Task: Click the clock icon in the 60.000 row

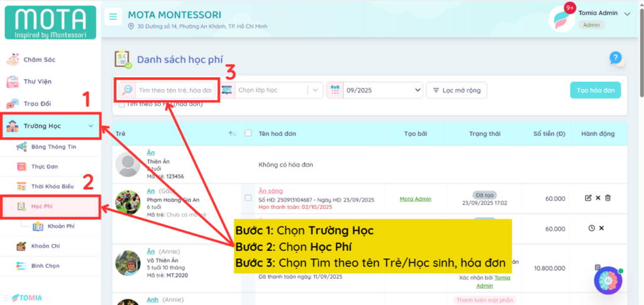Action: coord(591,228)
